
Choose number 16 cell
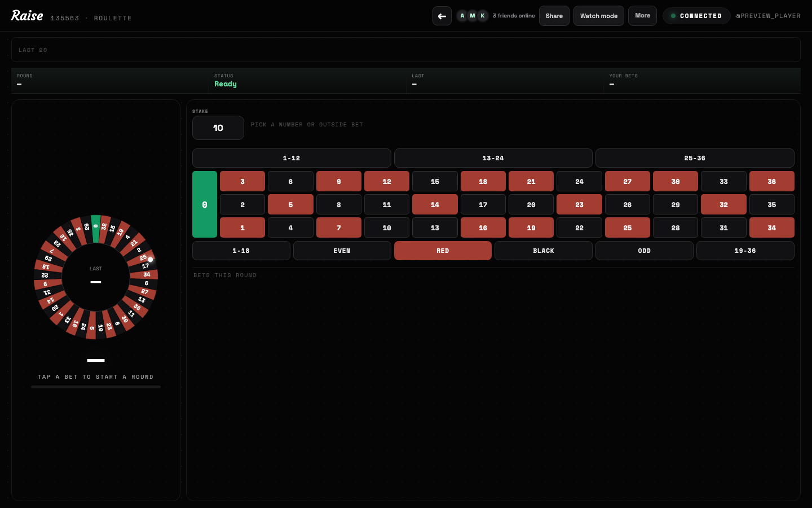point(483,227)
